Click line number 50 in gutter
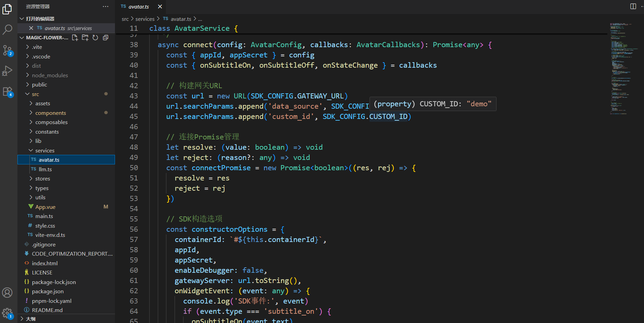This screenshot has height=323, width=644. pyautogui.click(x=134, y=168)
